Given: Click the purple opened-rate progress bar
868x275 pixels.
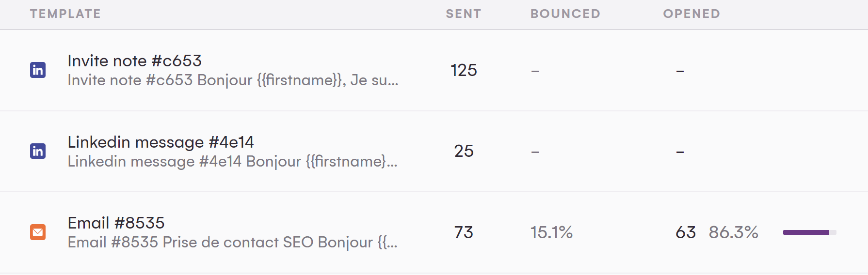Looking at the screenshot, I should pos(809,232).
